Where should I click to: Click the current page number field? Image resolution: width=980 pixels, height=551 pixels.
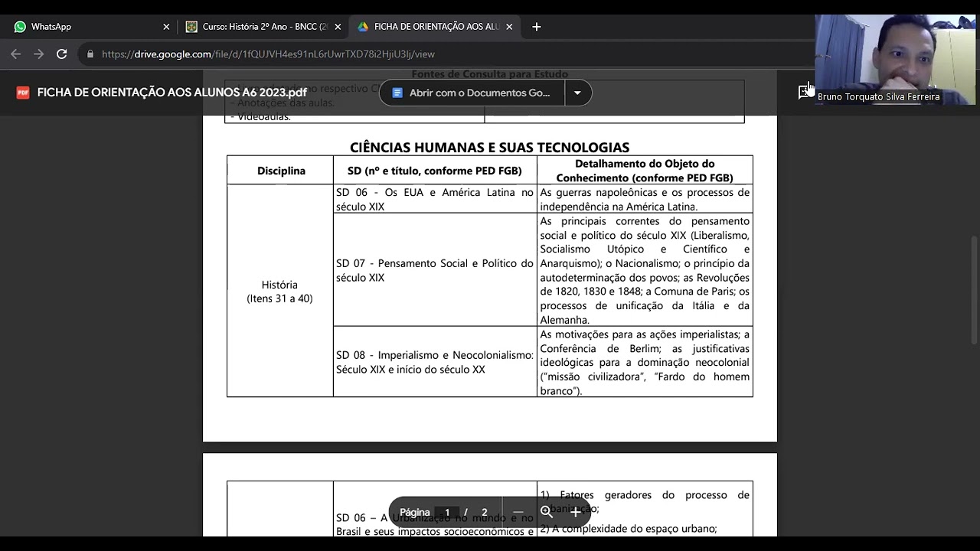pos(447,513)
